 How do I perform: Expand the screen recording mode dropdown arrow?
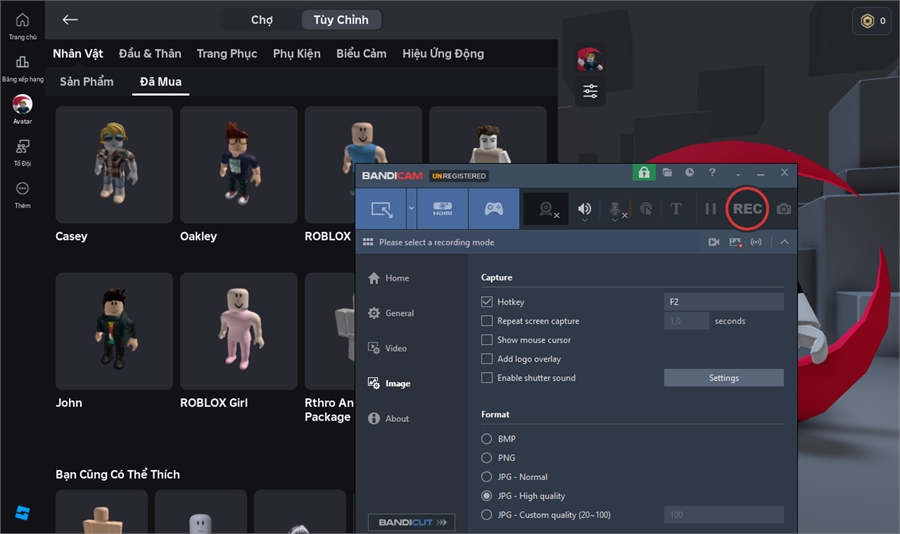click(411, 209)
